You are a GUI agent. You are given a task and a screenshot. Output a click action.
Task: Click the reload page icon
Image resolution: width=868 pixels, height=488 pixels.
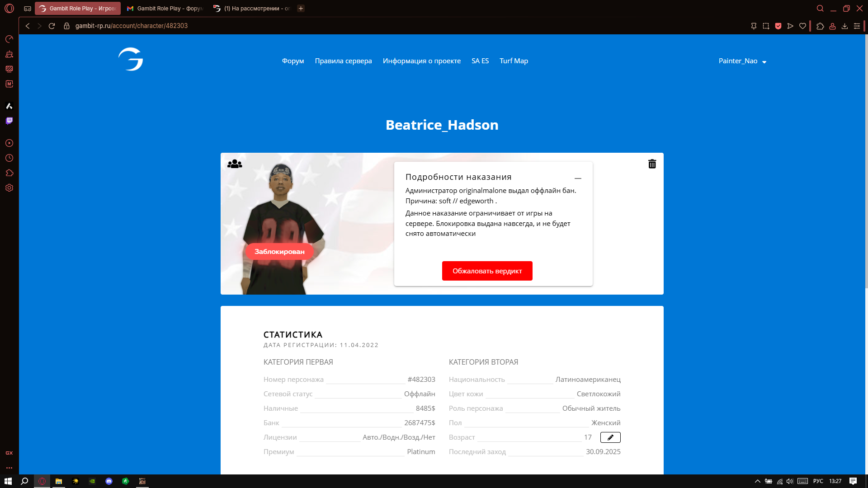point(52,26)
